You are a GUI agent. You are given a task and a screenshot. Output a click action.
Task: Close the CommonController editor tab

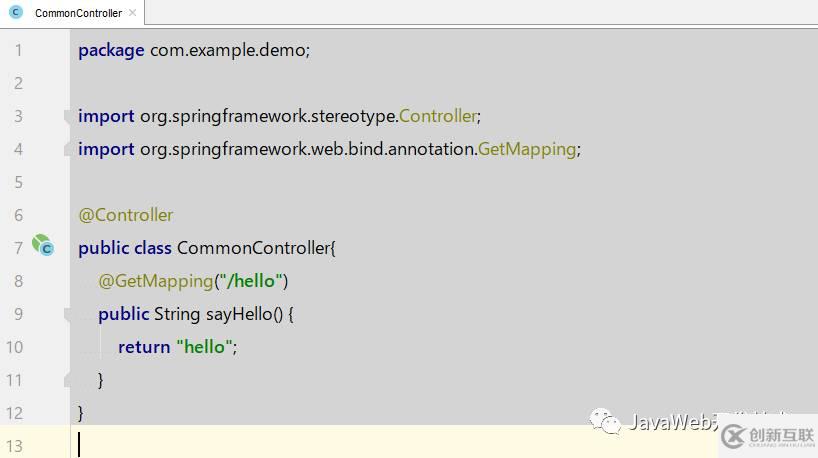(132, 13)
